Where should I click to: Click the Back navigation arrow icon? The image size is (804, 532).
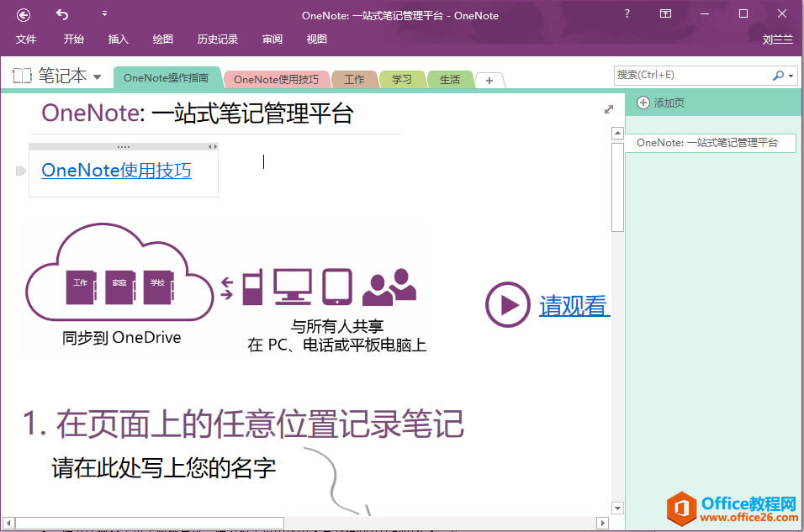coord(24,14)
